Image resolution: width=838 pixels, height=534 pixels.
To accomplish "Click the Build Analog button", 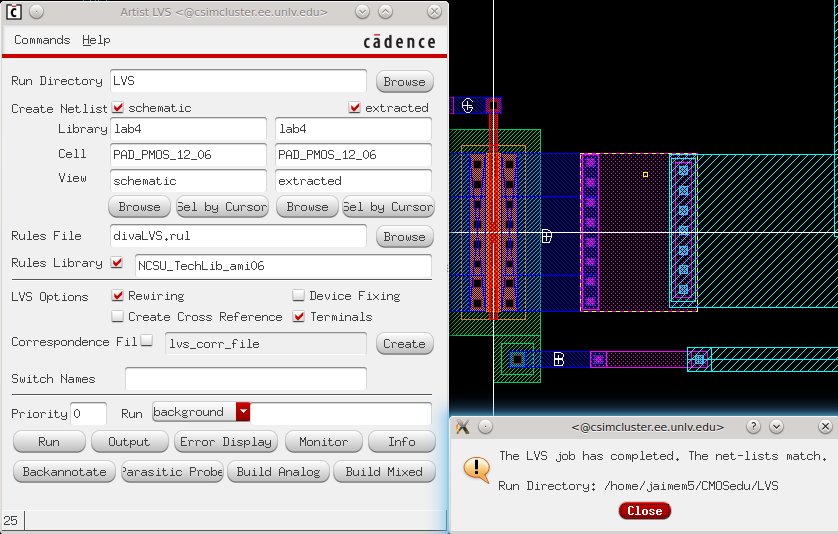I will pyautogui.click(x=278, y=471).
